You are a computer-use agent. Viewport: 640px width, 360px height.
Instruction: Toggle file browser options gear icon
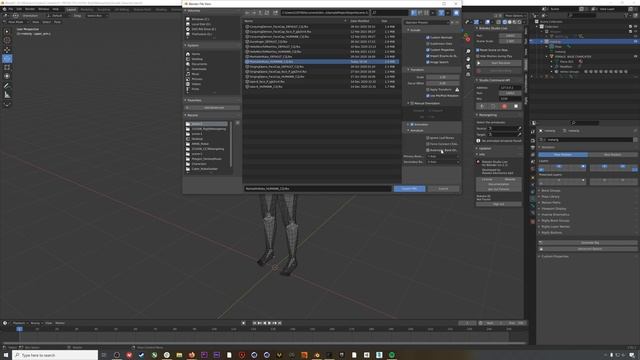[456, 13]
